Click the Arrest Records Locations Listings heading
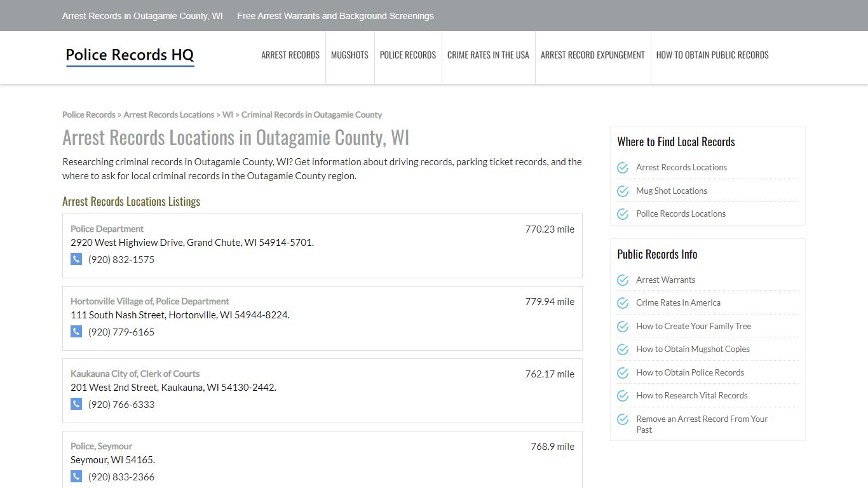This screenshot has width=868, height=488. tap(131, 201)
